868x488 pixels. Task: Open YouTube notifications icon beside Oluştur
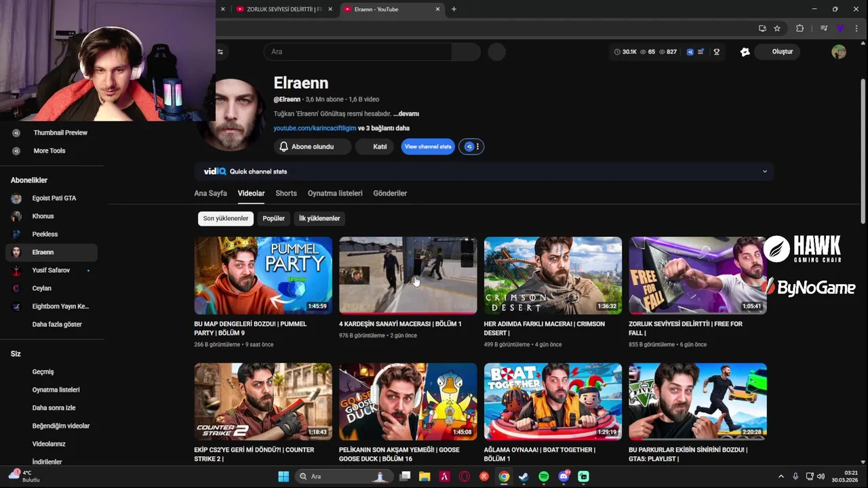[745, 52]
